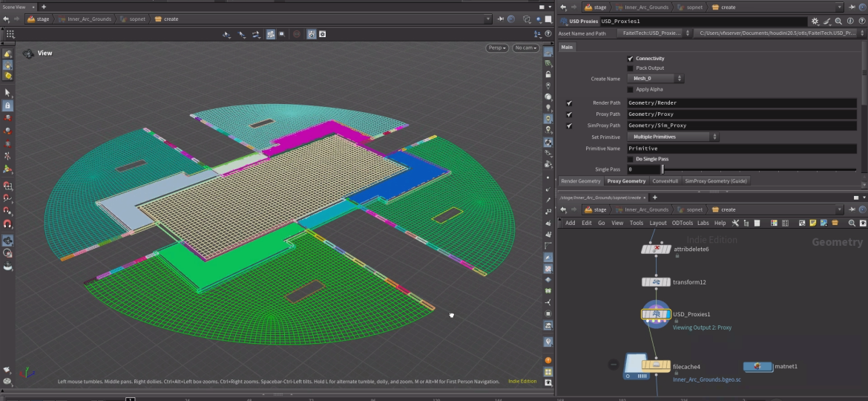Screen dimensions: 868x401
Task: Open the parameter gear settings menu
Action: tap(815, 22)
